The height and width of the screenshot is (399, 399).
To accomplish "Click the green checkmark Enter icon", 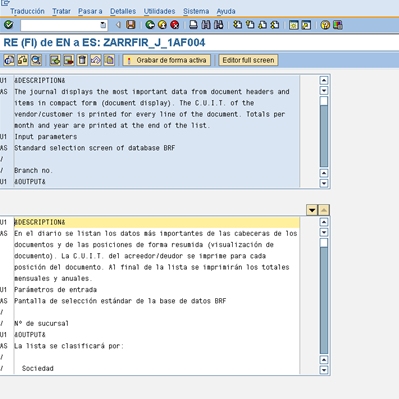I will (8, 25).
